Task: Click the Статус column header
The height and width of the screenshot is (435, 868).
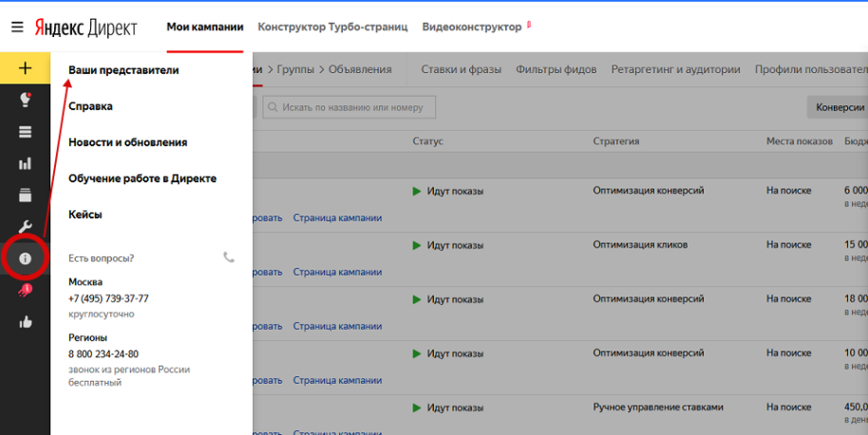Action: coord(427,142)
